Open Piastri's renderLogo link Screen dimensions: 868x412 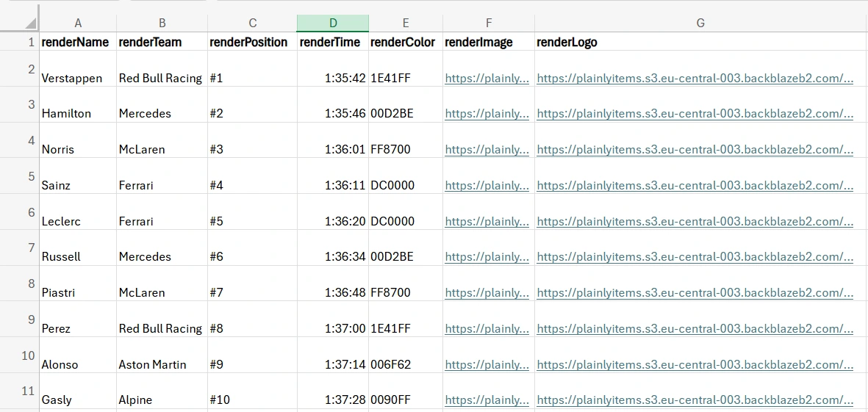point(695,293)
